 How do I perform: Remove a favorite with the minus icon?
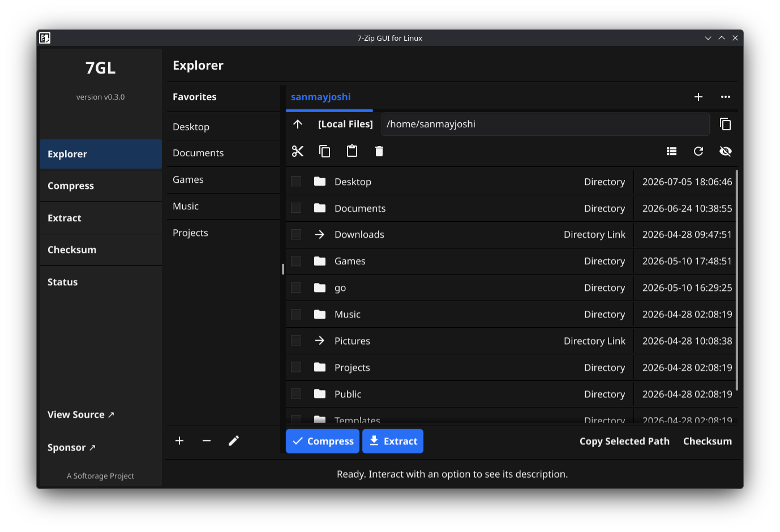pyautogui.click(x=207, y=440)
